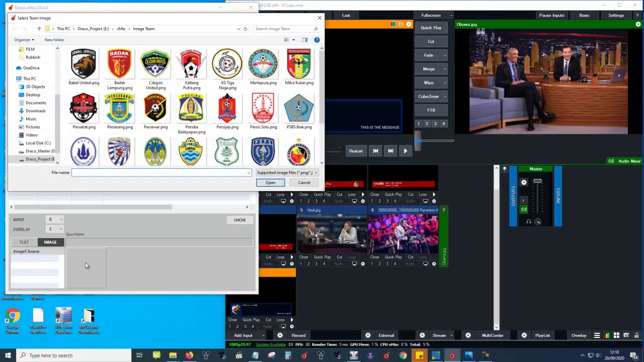This screenshot has width=644, height=362.
Task: Click the Update Available link
Action: 271,344
